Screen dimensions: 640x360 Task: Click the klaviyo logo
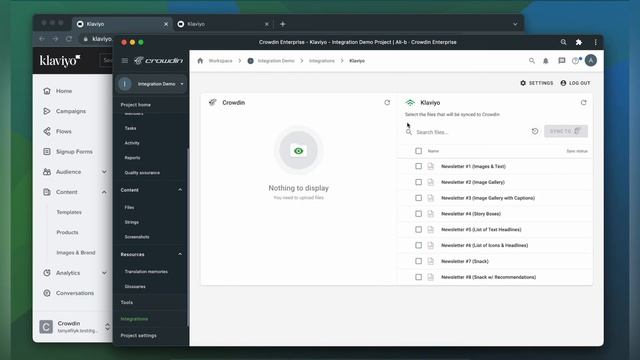(60, 61)
